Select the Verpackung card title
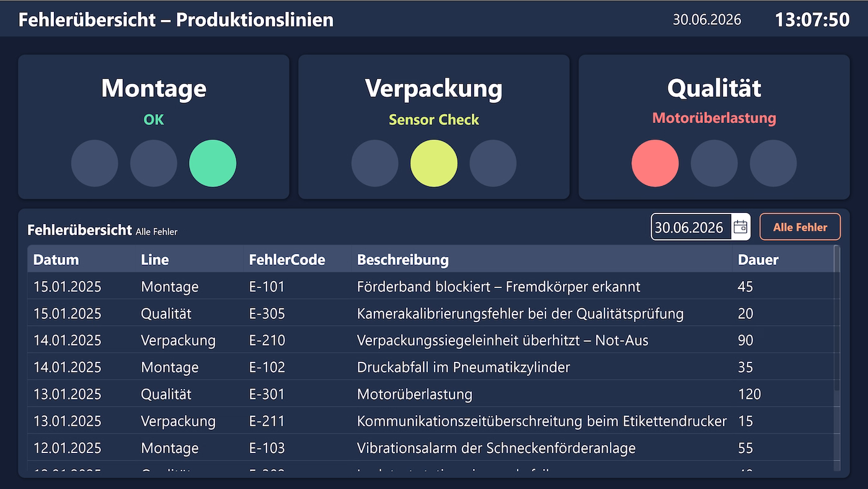868x489 pixels. pyautogui.click(x=434, y=88)
